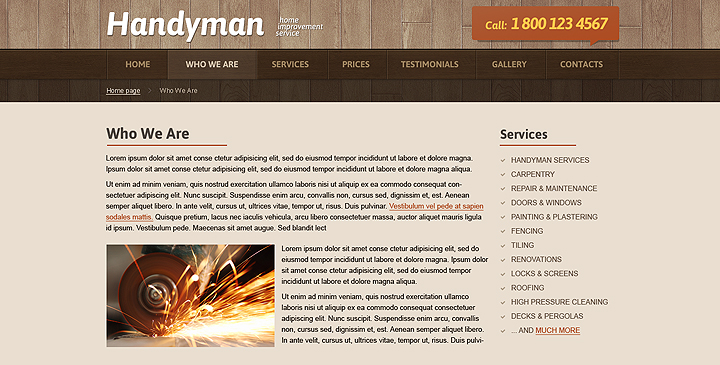The width and height of the screenshot is (720, 365).
Task: Choose Doors & Windows service
Action: 546,203
